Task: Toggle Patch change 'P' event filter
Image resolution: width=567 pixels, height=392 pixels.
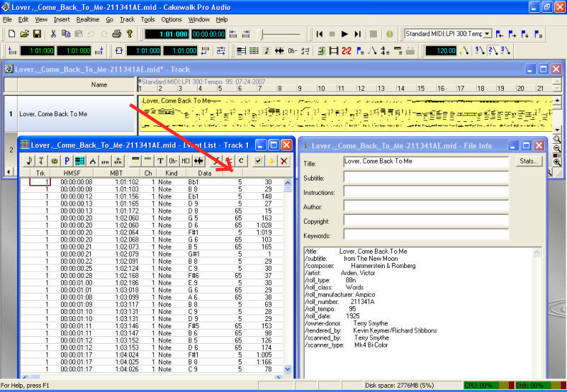Action: [x=67, y=161]
